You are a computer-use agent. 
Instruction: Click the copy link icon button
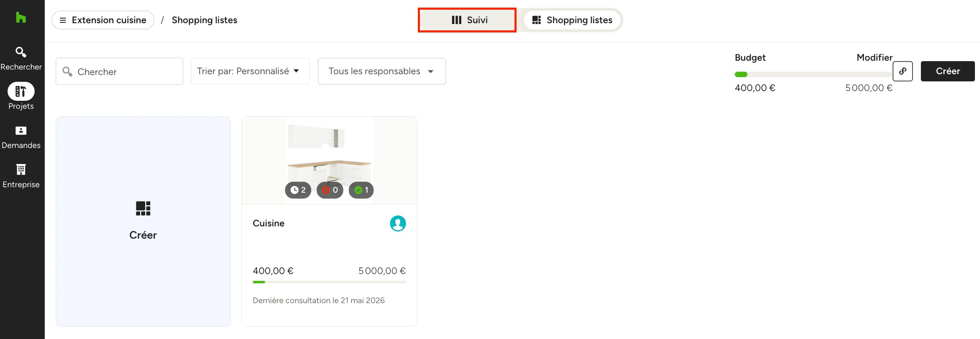point(903,71)
